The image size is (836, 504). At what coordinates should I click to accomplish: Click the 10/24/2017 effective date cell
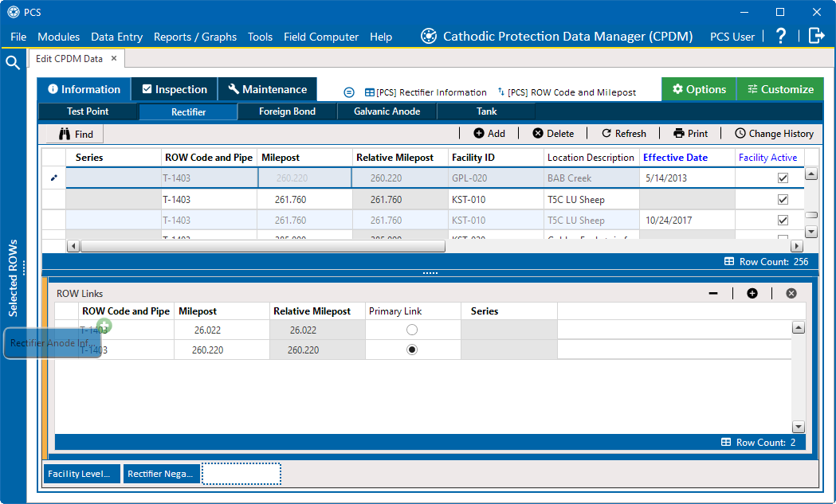(687, 220)
